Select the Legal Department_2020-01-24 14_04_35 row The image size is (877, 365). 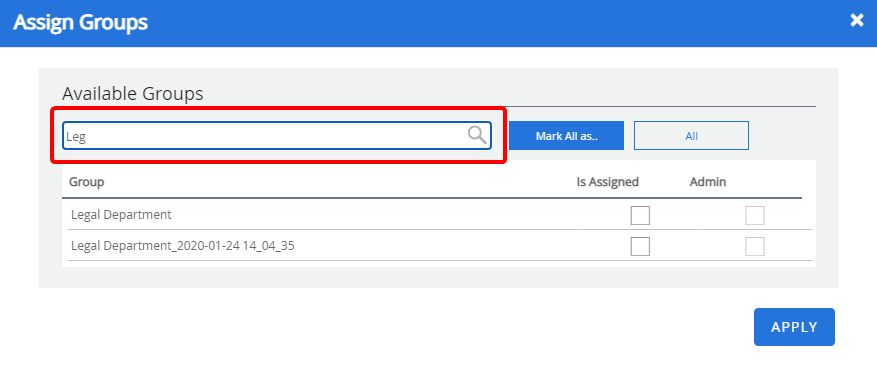coord(440,245)
